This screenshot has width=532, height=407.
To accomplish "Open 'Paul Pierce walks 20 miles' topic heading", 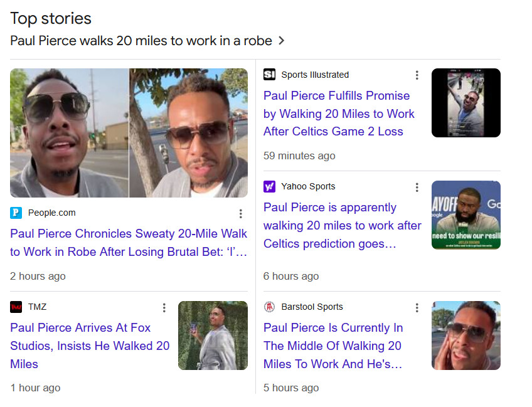I will [x=141, y=41].
